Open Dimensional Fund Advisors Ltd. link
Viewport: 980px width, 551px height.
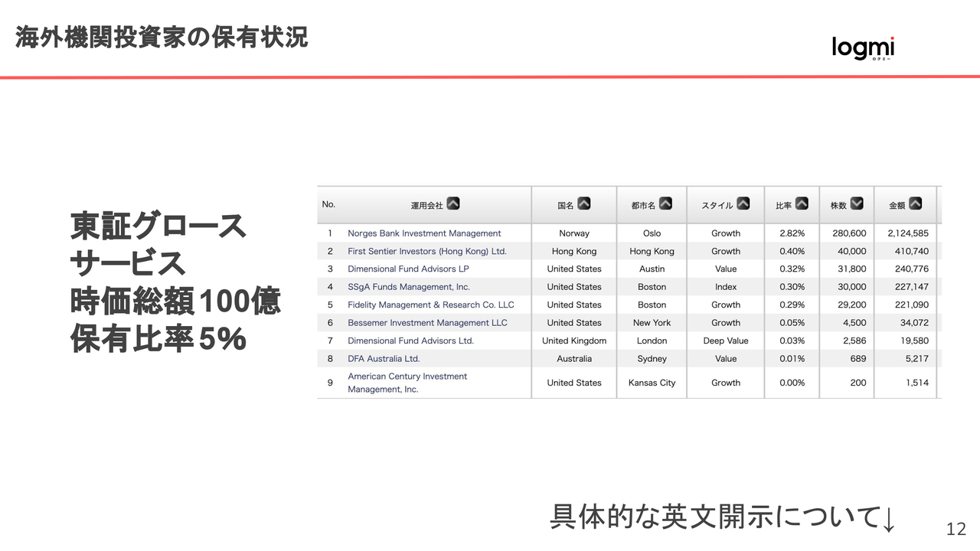point(410,341)
